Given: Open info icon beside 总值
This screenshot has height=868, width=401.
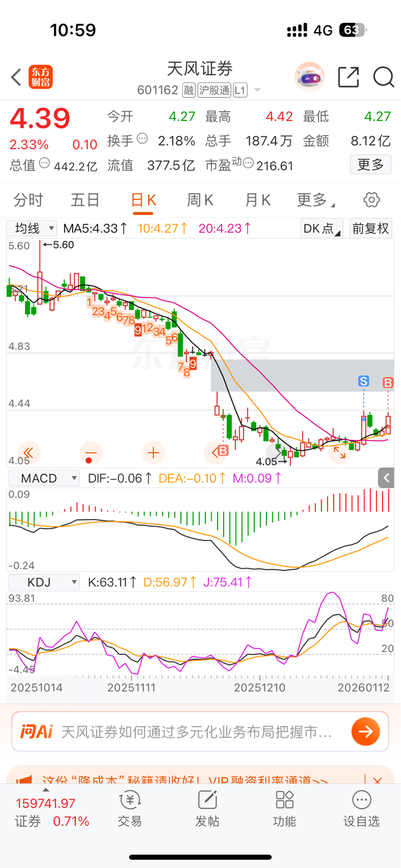Looking at the screenshot, I should [x=45, y=164].
